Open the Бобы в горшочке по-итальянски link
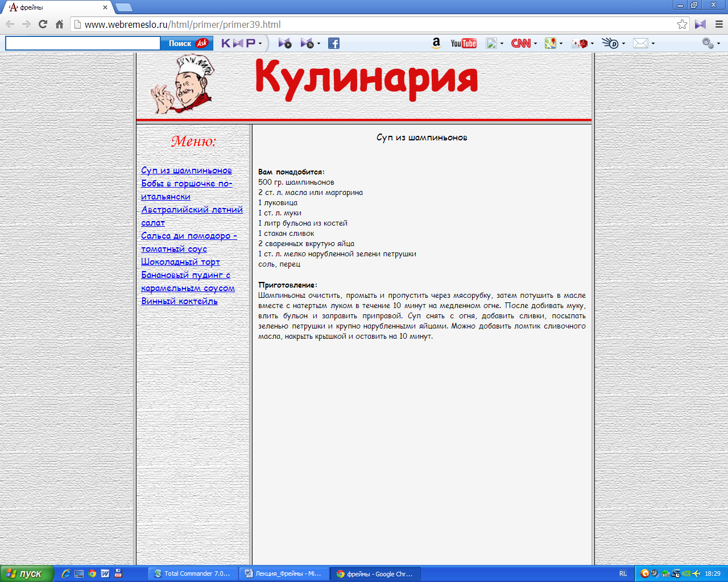This screenshot has width=728, height=582. pos(187,190)
